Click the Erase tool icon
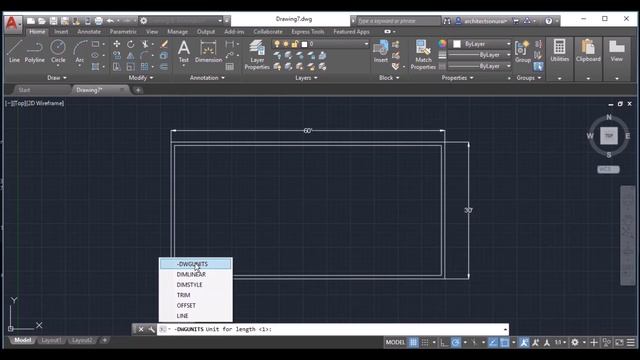 (164, 44)
